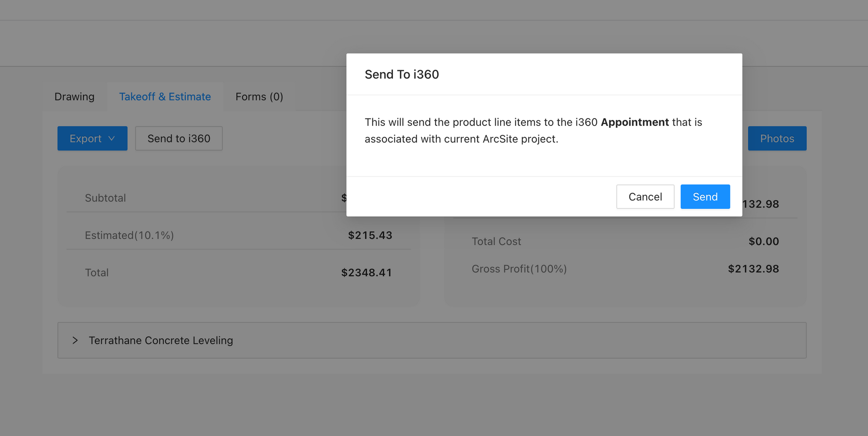
Task: Switch to the Drawing tab
Action: pyautogui.click(x=74, y=96)
